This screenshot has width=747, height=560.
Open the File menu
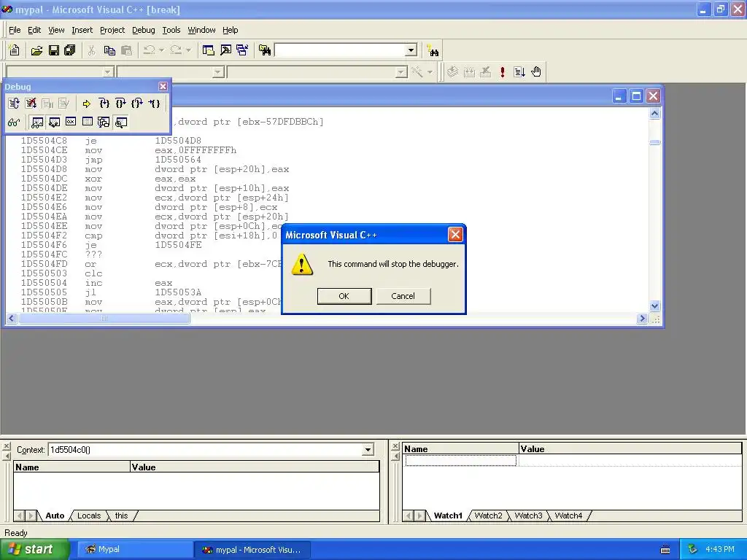pyautogui.click(x=15, y=30)
